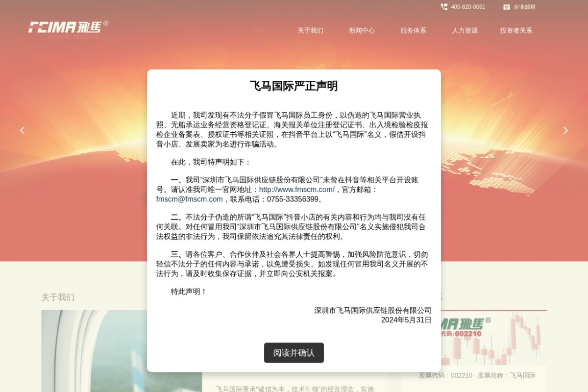Click the 阅读并确认 confirm button
The height and width of the screenshot is (392, 588).
click(x=294, y=353)
